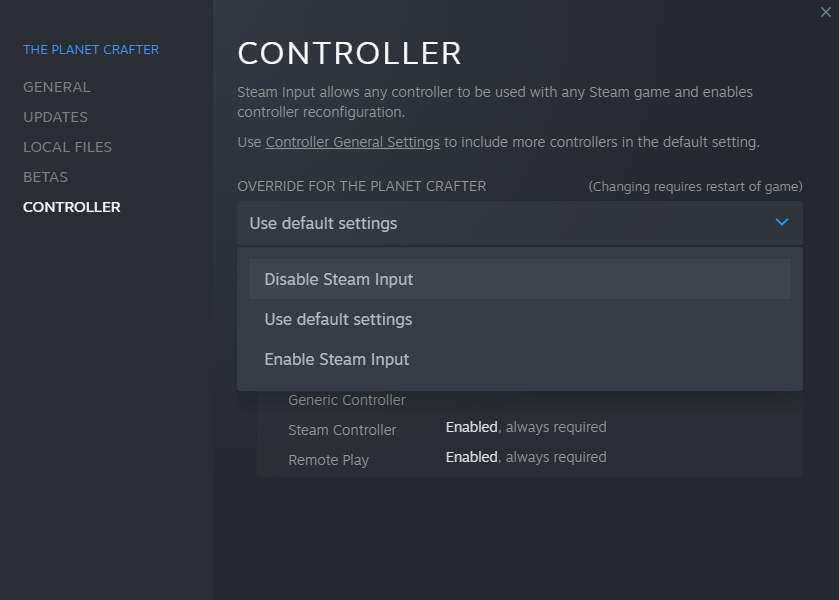
Task: Switch to the Updates tab
Action: (56, 117)
